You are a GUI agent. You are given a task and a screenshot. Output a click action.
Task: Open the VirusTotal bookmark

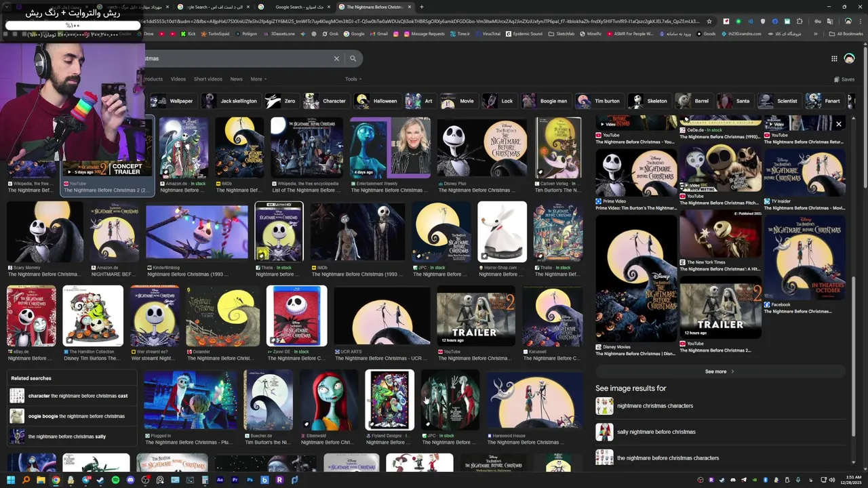488,33
